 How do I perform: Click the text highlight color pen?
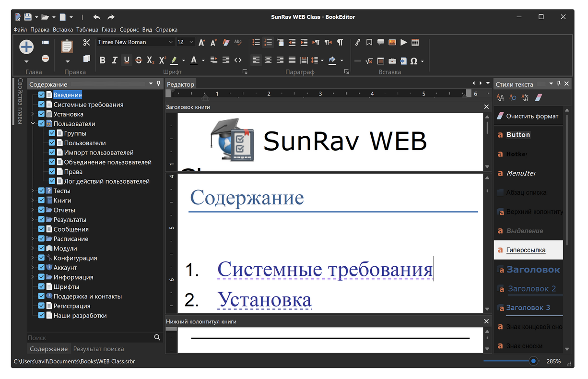click(x=175, y=60)
